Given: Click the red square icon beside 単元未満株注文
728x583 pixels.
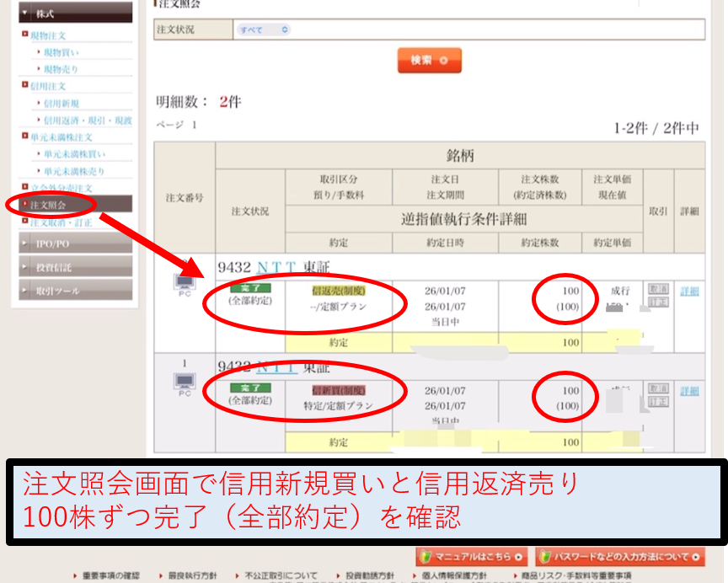Looking at the screenshot, I should (25, 136).
